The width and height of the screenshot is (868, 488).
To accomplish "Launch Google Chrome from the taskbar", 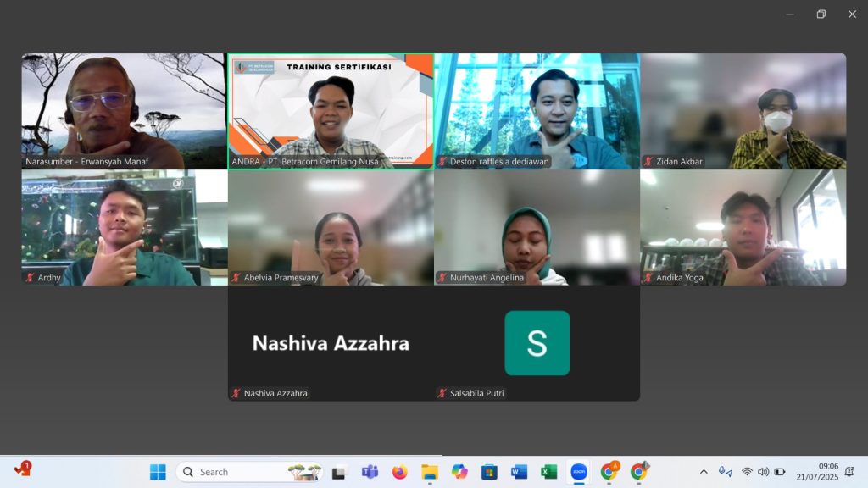I will click(608, 472).
